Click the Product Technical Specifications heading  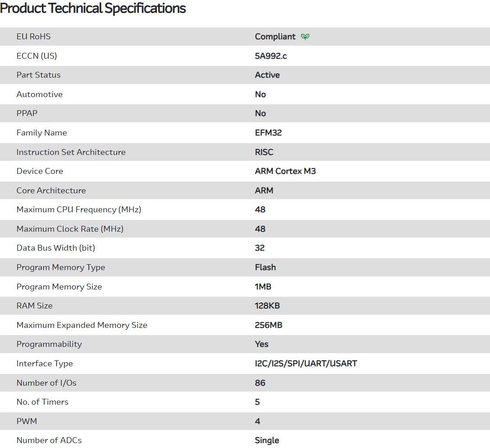[x=93, y=8]
